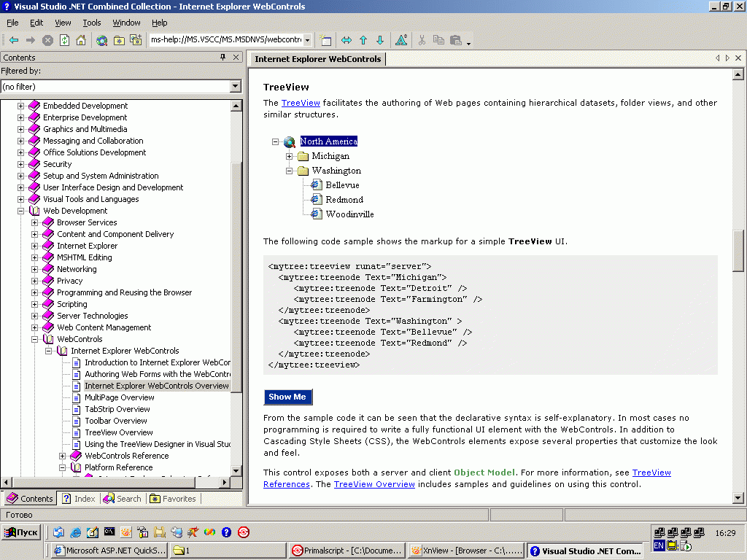Click Contents tree horizontal scroll right arrow
Image resolution: width=747 pixels, height=560 pixels.
pyautogui.click(x=225, y=483)
